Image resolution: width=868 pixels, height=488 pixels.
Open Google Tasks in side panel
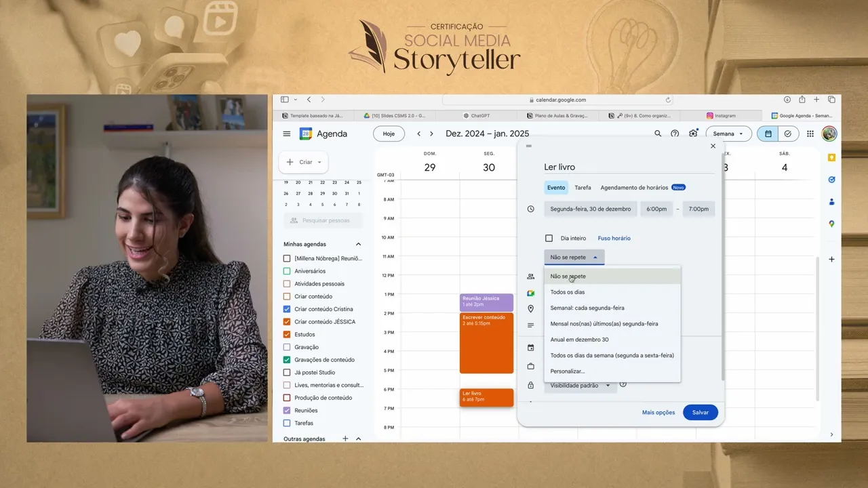click(x=831, y=180)
